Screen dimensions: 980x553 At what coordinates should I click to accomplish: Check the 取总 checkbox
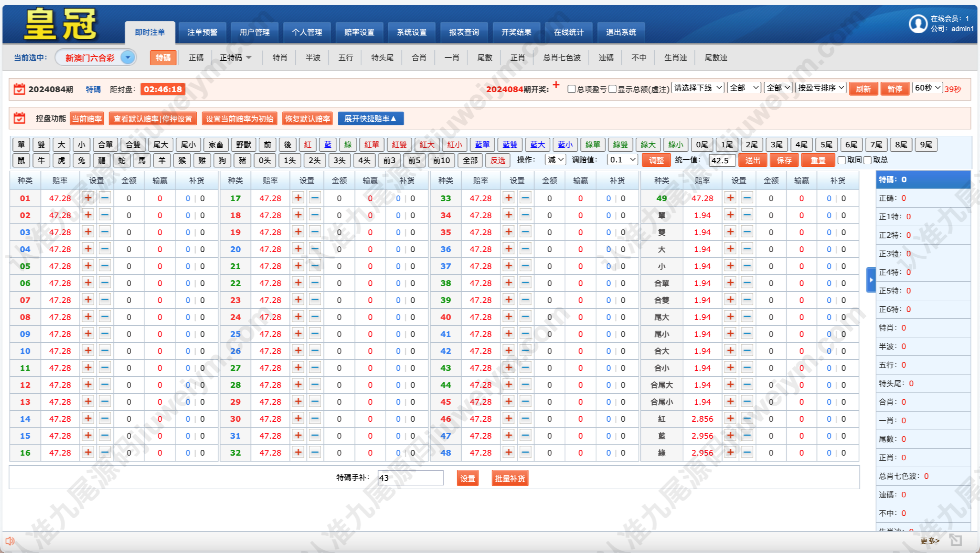point(868,160)
